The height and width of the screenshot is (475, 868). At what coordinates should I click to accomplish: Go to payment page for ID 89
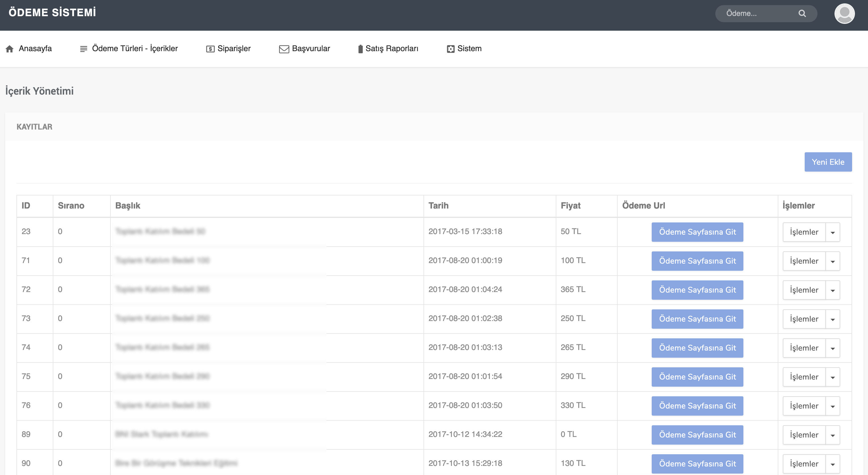tap(697, 435)
